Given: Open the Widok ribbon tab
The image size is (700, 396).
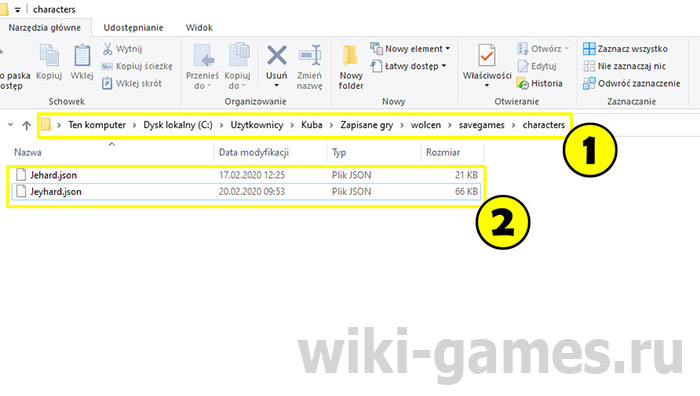Looking at the screenshot, I should [199, 28].
